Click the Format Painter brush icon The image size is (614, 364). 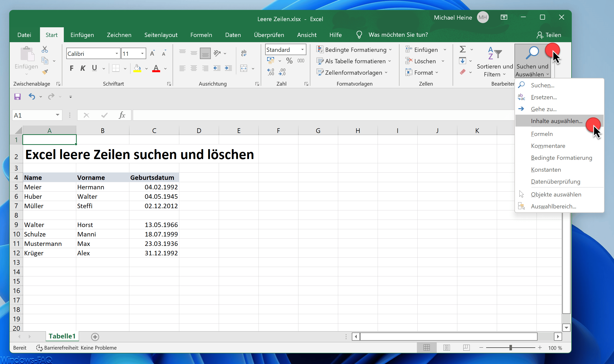[x=45, y=72]
